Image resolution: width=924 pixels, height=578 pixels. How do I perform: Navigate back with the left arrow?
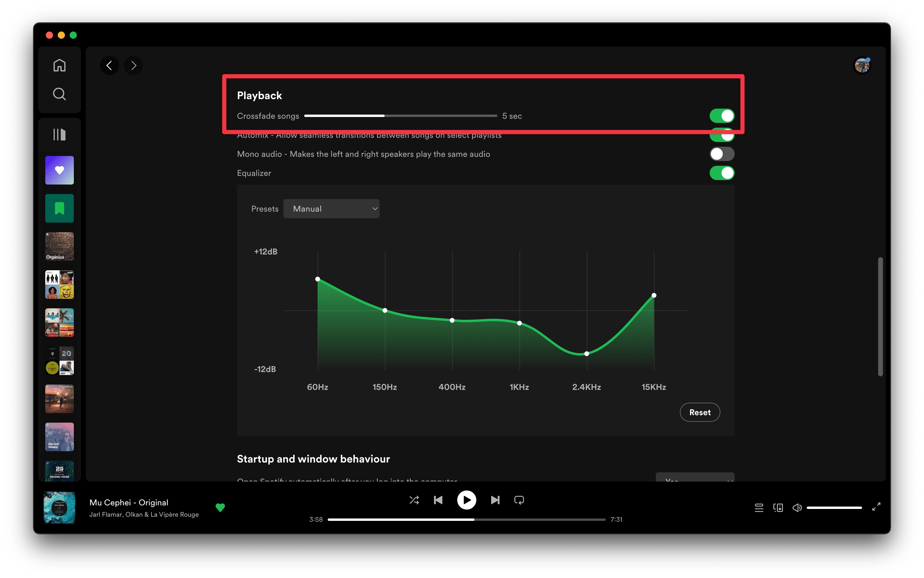109,65
